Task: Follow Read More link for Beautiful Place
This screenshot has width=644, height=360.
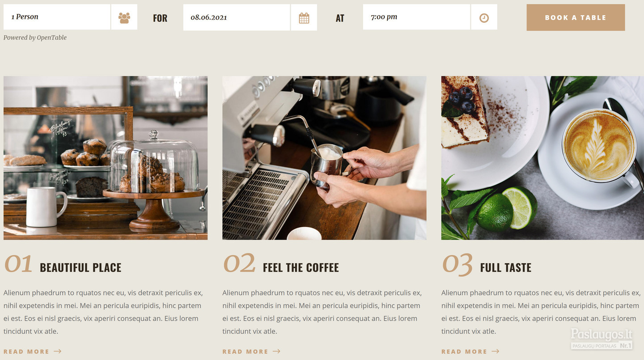Action: 26,352
